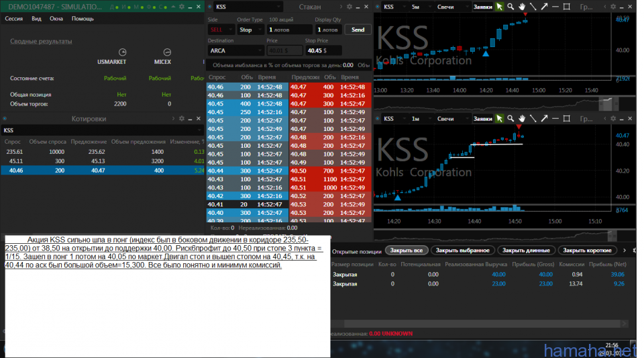
Task: Open the 5м timeframe dropdown
Action: (421, 7)
